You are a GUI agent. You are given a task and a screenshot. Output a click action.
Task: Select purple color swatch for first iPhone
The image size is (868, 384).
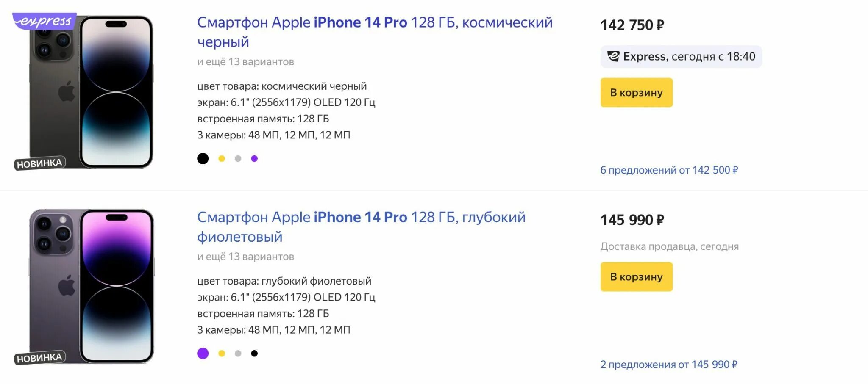click(x=254, y=159)
